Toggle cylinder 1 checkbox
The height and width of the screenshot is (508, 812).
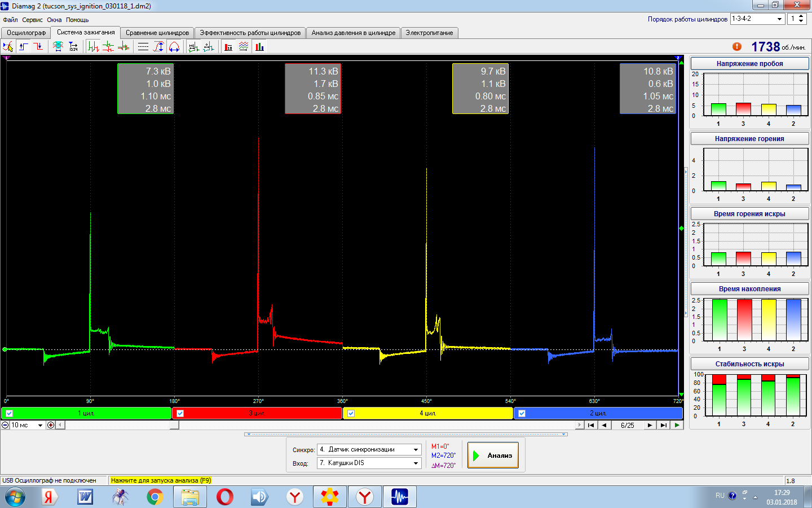tap(10, 413)
